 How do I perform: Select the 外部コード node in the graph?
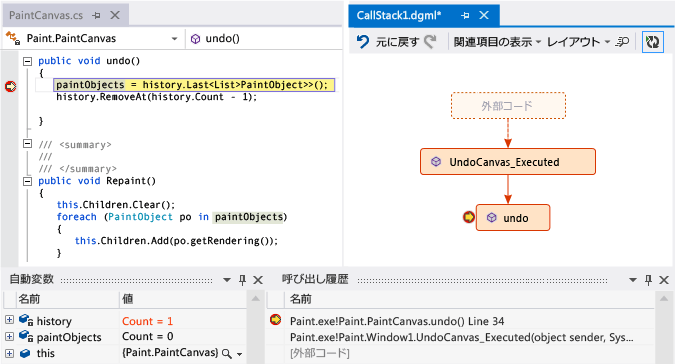(x=508, y=105)
